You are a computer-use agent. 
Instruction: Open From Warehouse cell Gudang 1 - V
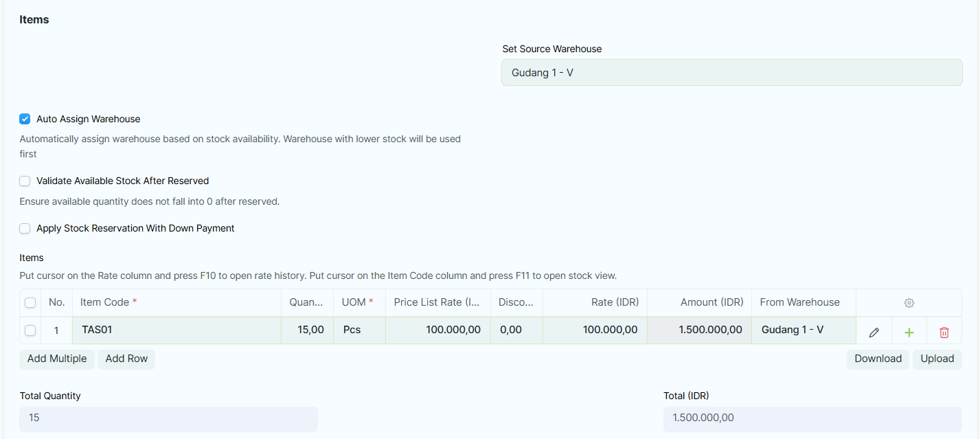coord(804,330)
